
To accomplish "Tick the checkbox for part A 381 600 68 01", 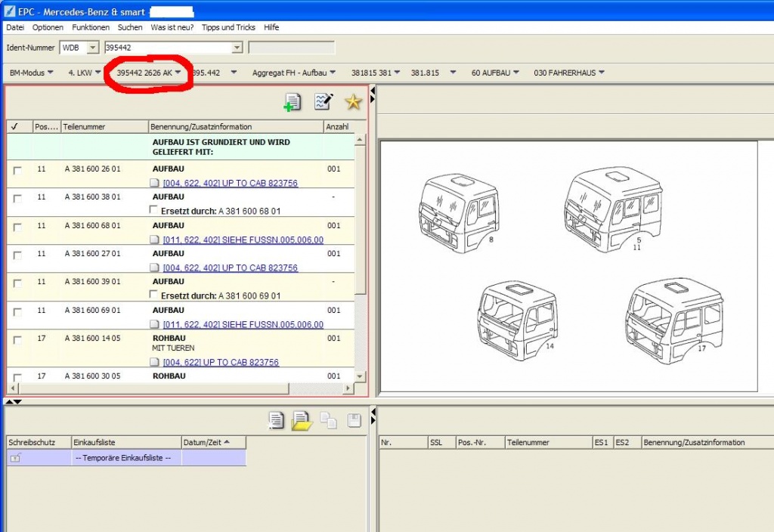I will coord(18,227).
